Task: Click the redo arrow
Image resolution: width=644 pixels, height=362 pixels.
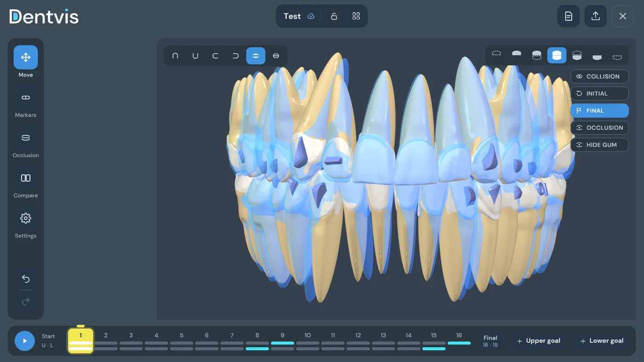Action: coord(26,301)
